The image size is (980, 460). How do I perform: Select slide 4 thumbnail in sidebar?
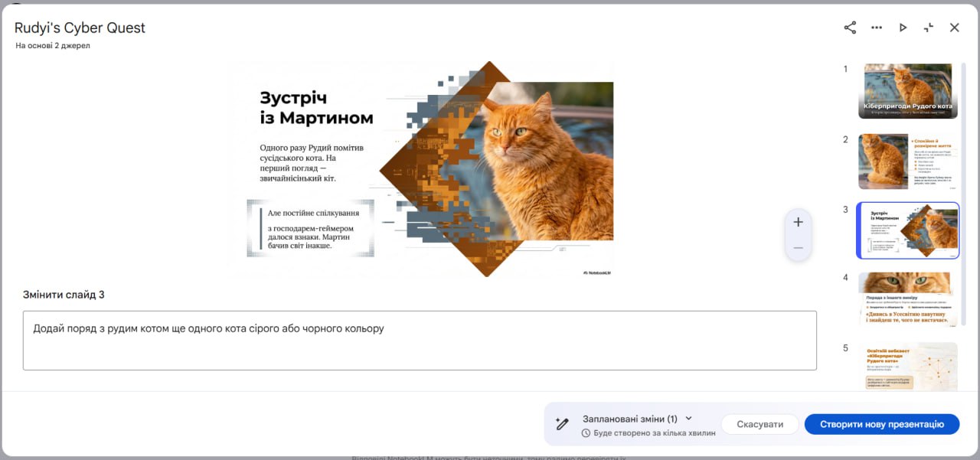(x=907, y=299)
